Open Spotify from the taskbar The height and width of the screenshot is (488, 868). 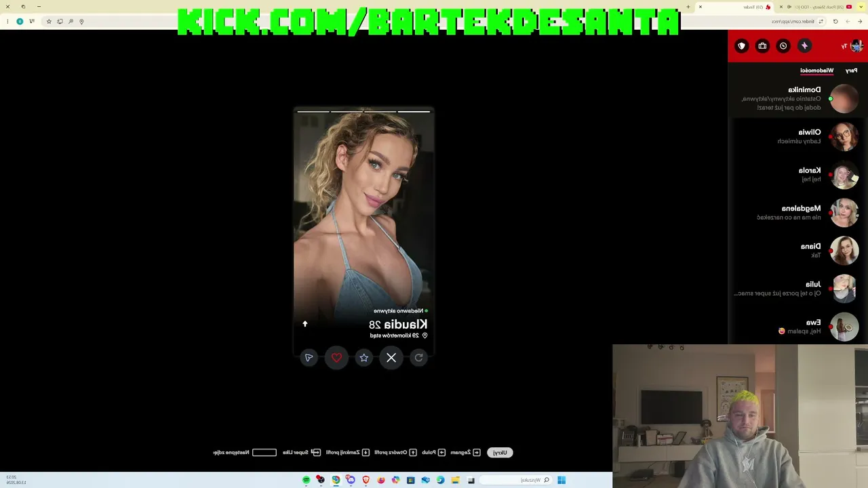[307, 481]
